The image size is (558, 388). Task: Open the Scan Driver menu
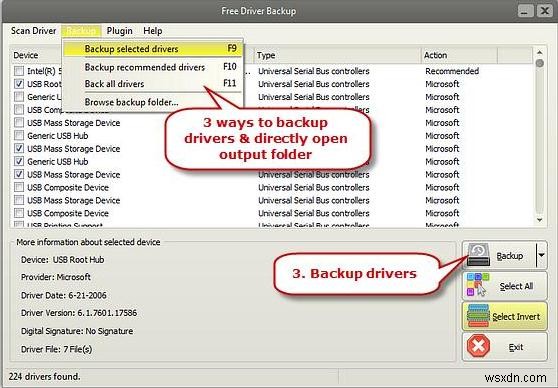coord(33,31)
